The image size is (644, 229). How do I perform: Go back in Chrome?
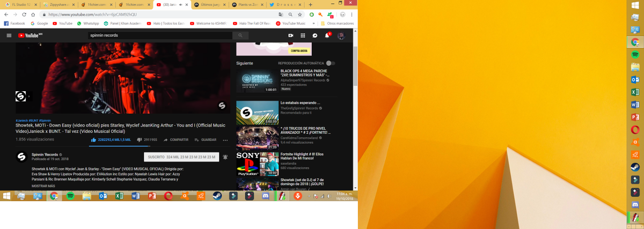[x=6, y=14]
